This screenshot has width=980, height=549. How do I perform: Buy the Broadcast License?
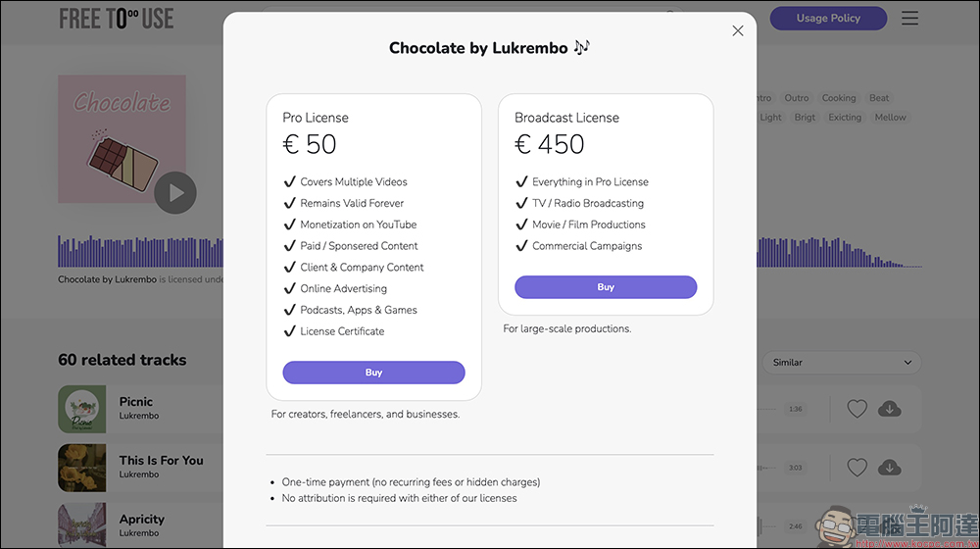point(606,287)
